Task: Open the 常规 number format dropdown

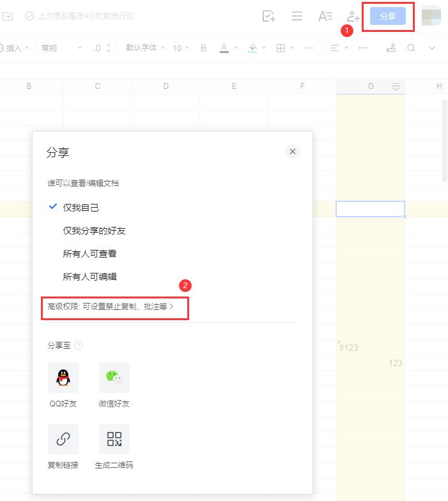Action: [61, 49]
